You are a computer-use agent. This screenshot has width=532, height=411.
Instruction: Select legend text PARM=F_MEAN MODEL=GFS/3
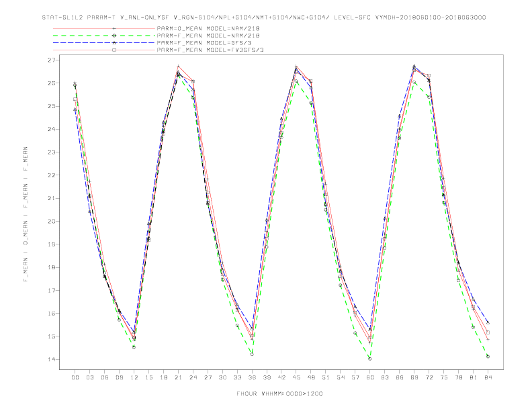[x=204, y=43]
